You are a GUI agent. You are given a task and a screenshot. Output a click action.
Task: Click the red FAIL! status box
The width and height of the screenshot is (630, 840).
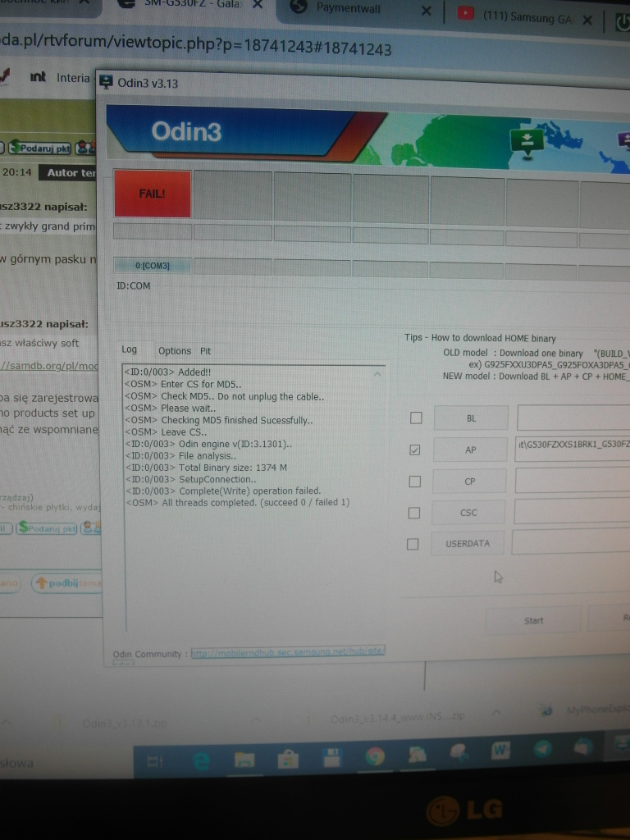[152, 194]
